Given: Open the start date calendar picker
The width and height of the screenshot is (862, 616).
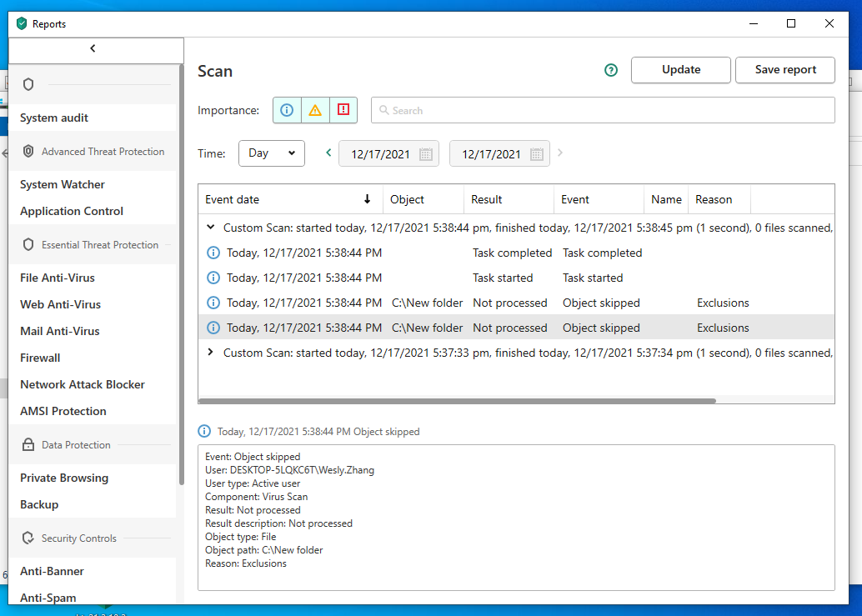Looking at the screenshot, I should 425,154.
